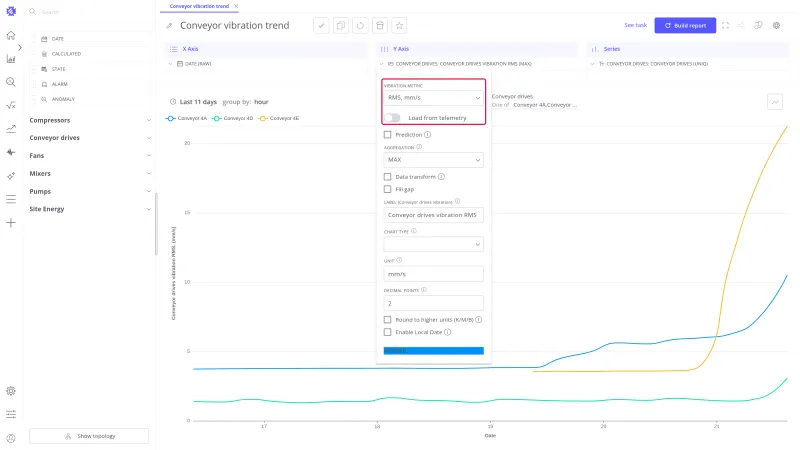Check the Enable Local Date checkbox
The width and height of the screenshot is (800, 450).
coord(388,332)
